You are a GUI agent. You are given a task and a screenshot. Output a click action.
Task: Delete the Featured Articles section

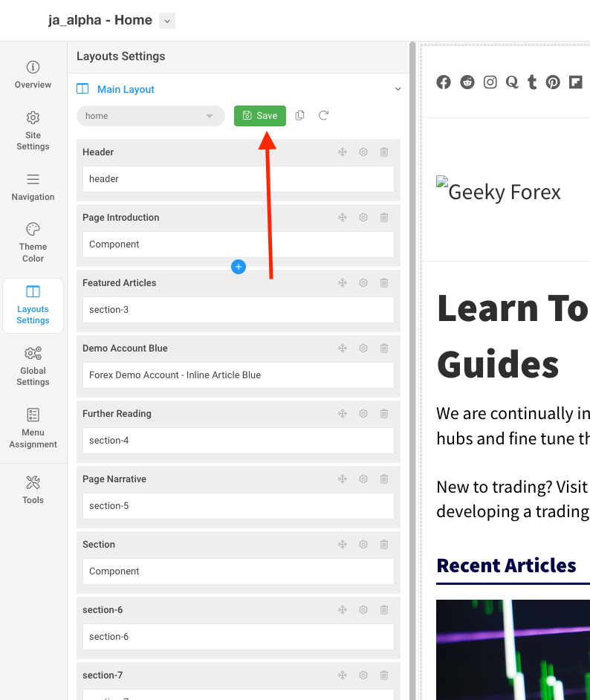pyautogui.click(x=384, y=282)
